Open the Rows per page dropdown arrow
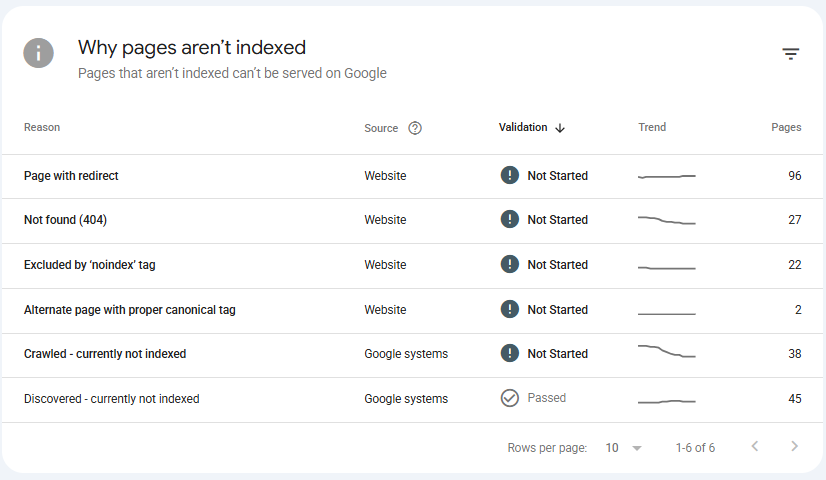This screenshot has height=480, width=826. coord(637,448)
